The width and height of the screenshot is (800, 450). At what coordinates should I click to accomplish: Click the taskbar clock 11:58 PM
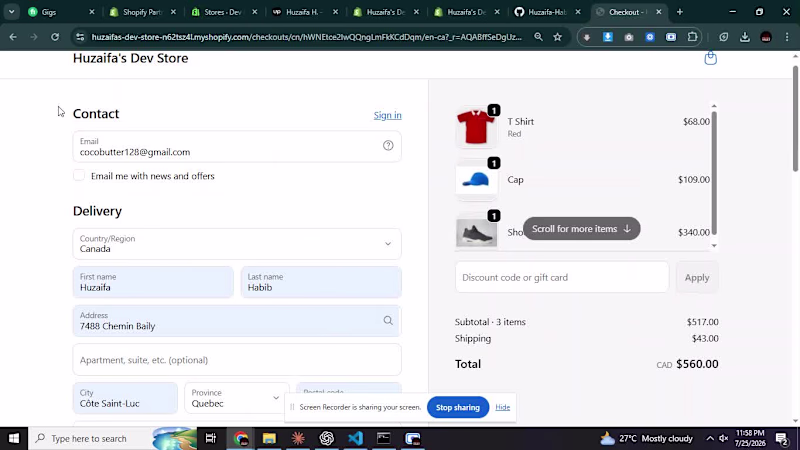pos(750,438)
